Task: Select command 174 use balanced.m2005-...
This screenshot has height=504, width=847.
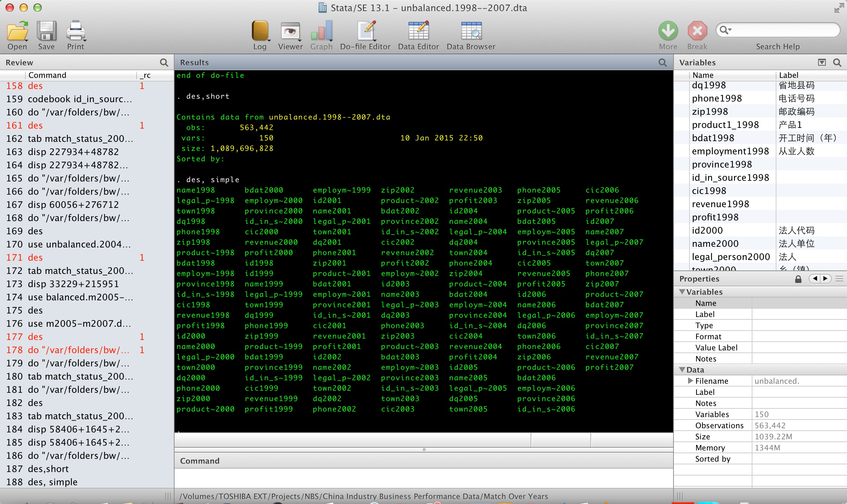Action: [x=87, y=297]
